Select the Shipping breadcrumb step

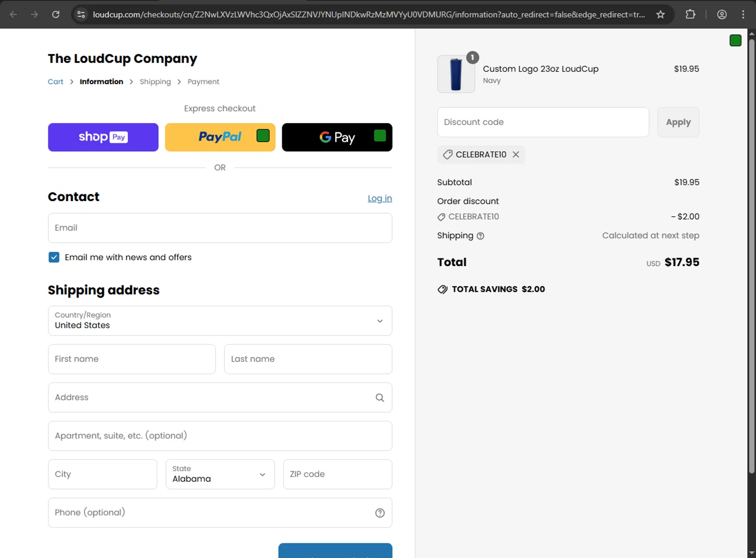pyautogui.click(x=155, y=82)
